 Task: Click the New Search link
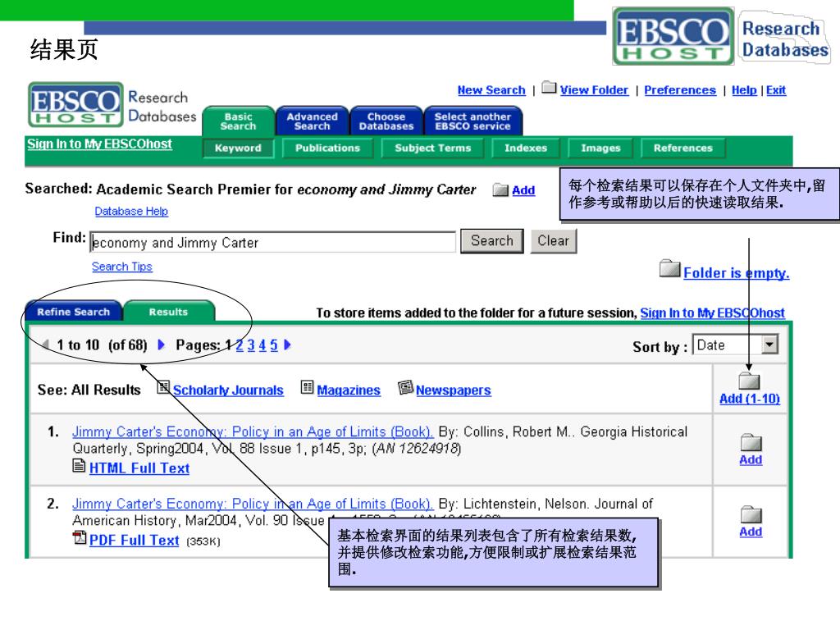[x=491, y=90]
